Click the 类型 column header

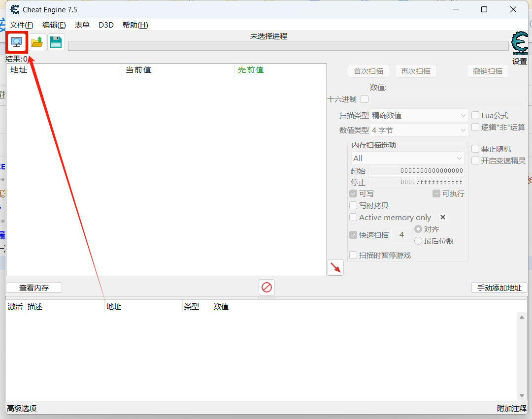tap(197, 307)
